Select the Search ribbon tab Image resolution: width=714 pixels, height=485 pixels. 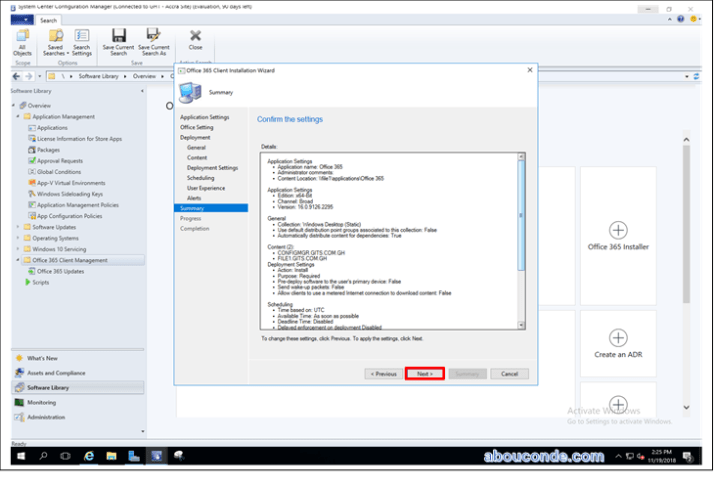tap(49, 20)
